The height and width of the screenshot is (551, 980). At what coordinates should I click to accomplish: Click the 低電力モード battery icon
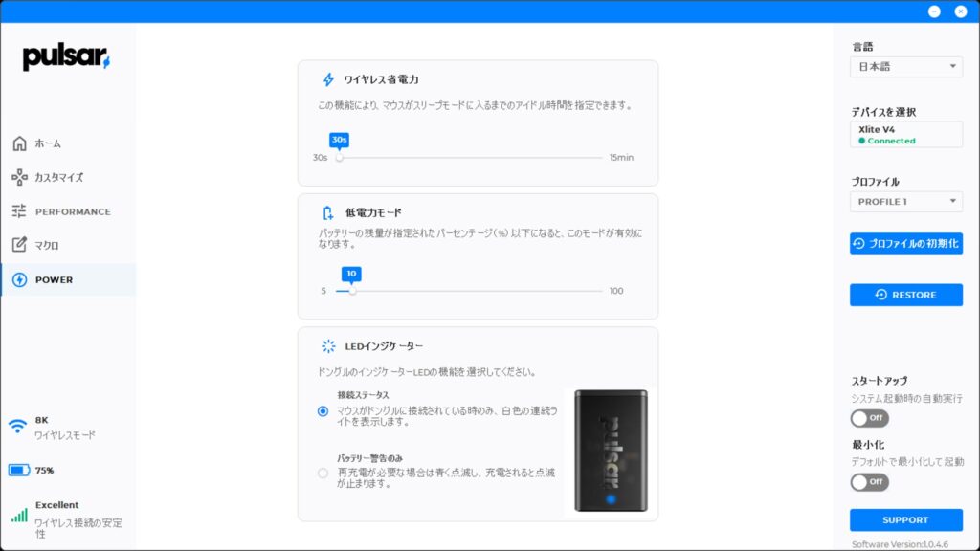(328, 213)
